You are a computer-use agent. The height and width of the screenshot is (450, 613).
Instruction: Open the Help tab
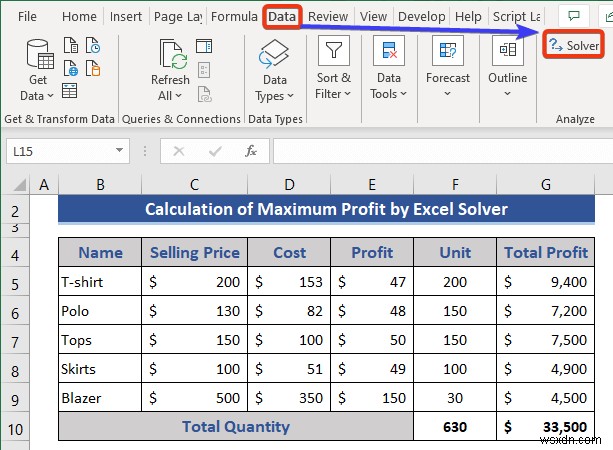pyautogui.click(x=468, y=16)
